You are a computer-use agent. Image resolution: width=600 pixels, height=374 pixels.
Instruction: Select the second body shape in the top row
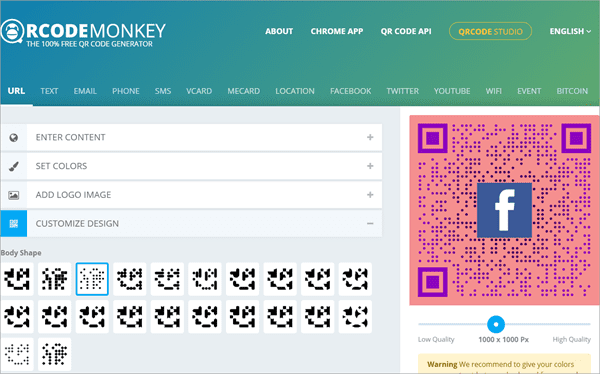tap(55, 279)
